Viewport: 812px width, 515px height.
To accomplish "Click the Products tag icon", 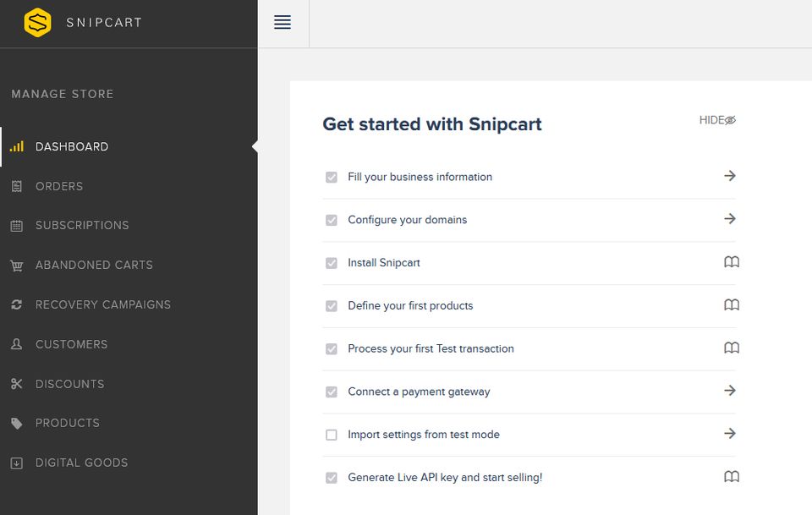I will (16, 423).
